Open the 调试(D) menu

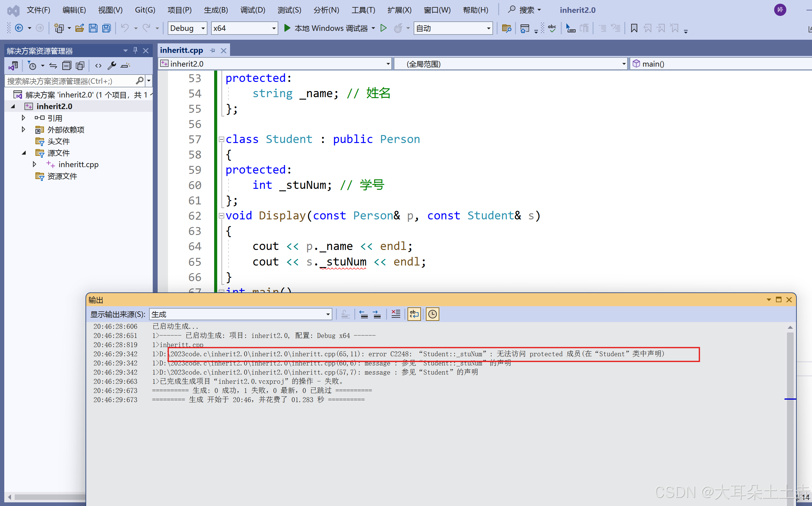point(253,10)
